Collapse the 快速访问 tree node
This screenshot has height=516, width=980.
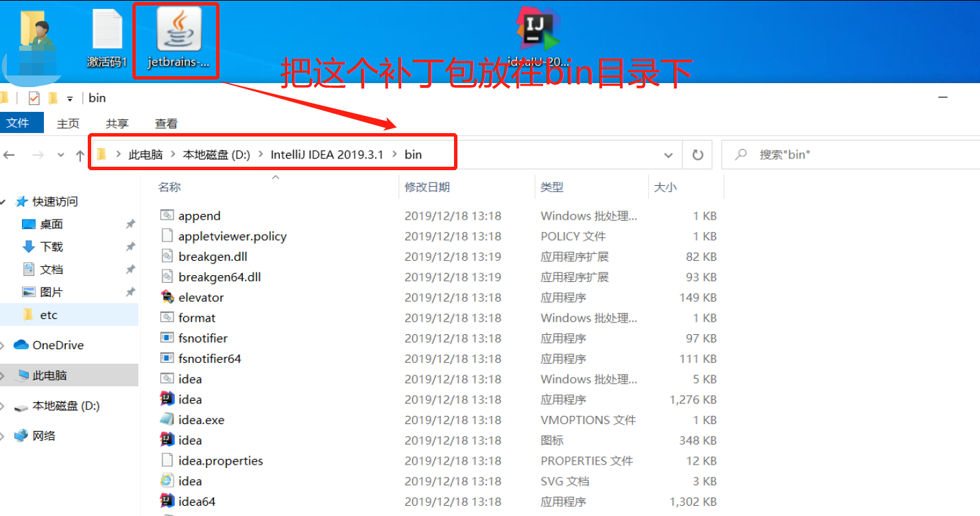[3, 202]
